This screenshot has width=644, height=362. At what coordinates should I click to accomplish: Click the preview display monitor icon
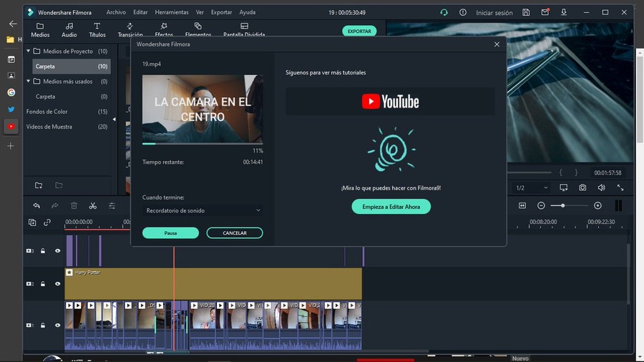click(564, 187)
